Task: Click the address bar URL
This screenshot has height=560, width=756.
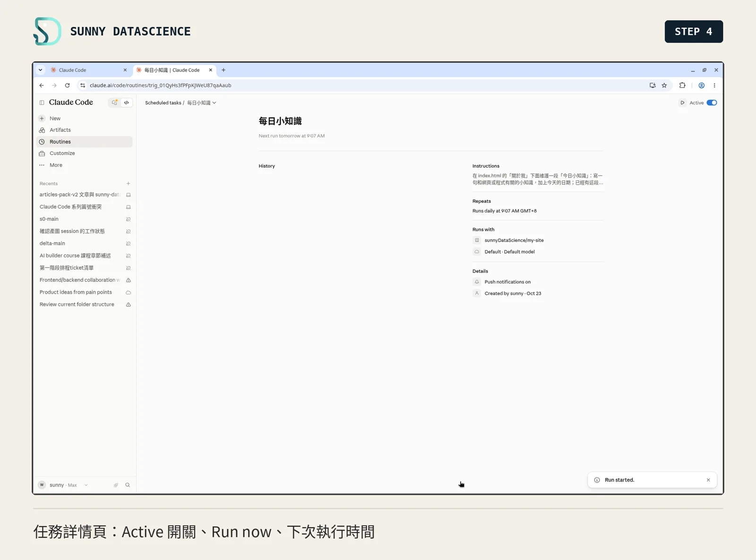Action: [x=160, y=86]
